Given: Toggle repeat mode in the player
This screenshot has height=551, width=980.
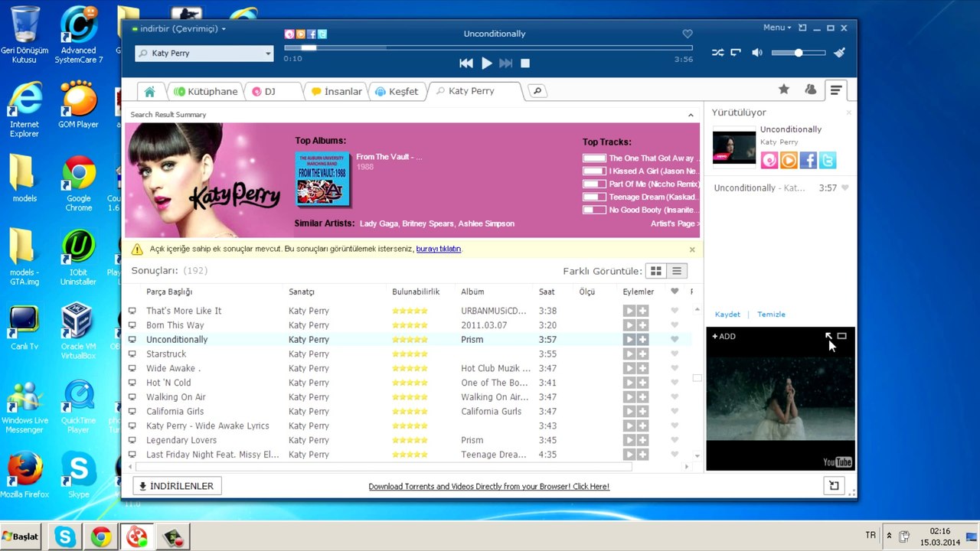Looking at the screenshot, I should (x=736, y=53).
